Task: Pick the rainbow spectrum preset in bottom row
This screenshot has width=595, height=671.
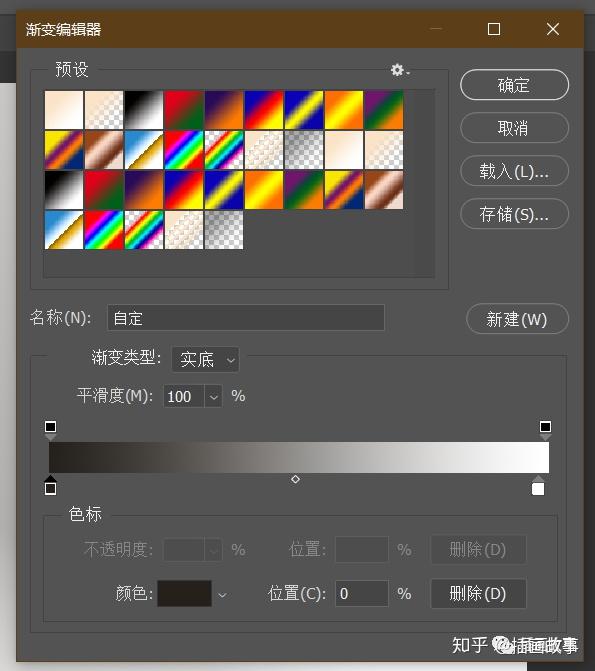Action: [104, 230]
